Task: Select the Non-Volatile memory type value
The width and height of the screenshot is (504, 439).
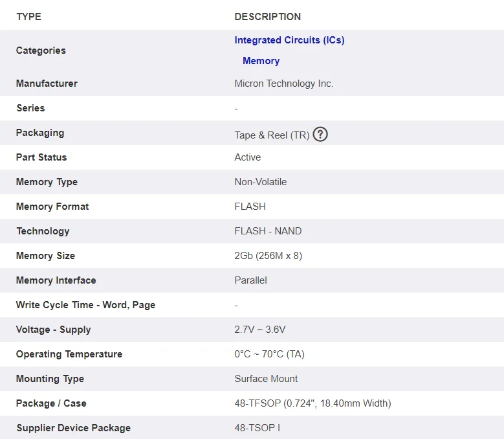Action: (x=260, y=182)
